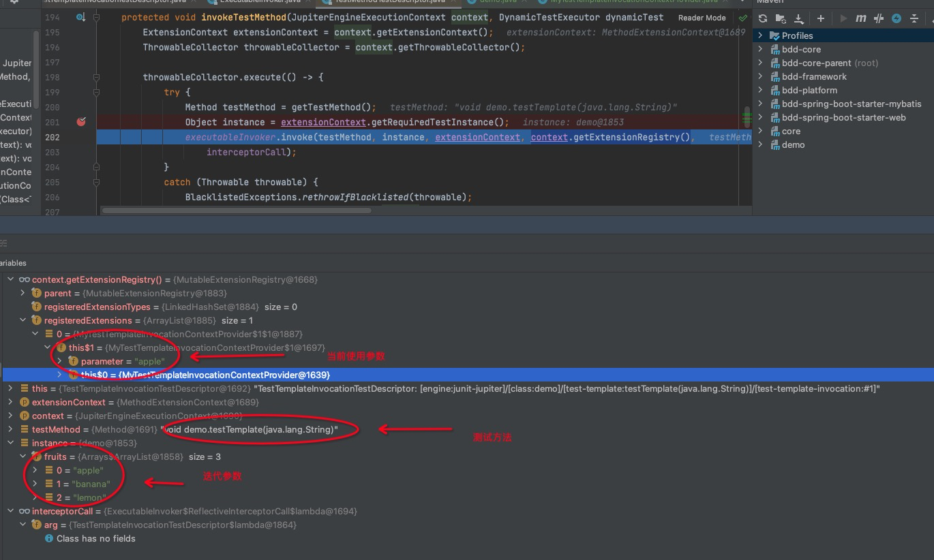The image size is (934, 560).
Task: Collapse the fruits ArrayList node
Action: click(x=22, y=456)
